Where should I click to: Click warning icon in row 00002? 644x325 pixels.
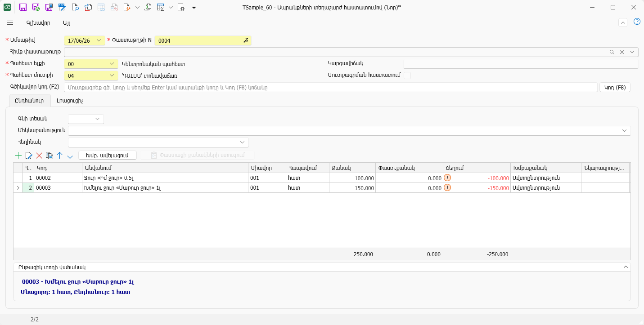447,178
